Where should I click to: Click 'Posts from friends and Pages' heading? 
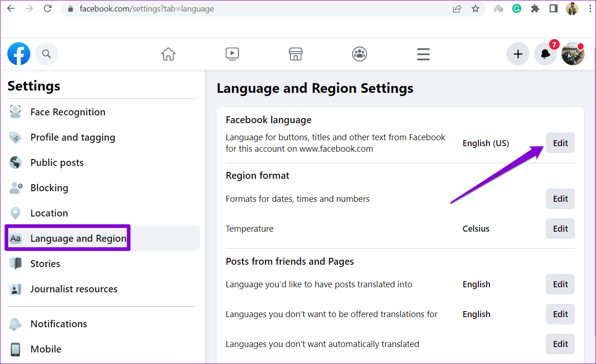click(289, 262)
